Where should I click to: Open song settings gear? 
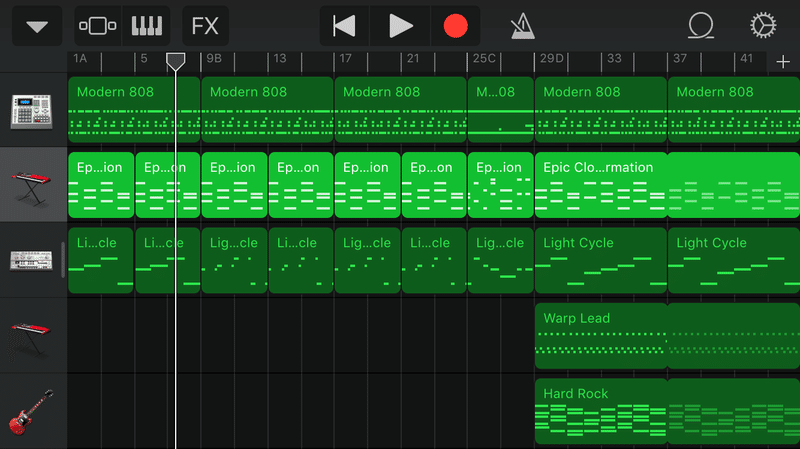[x=763, y=26]
